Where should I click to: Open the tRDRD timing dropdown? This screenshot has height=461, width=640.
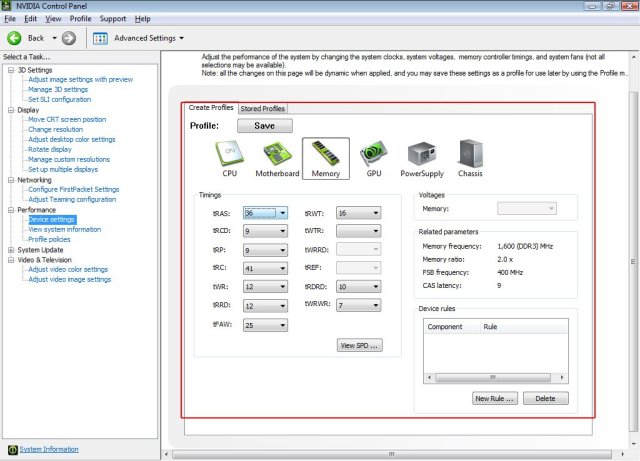(x=376, y=287)
